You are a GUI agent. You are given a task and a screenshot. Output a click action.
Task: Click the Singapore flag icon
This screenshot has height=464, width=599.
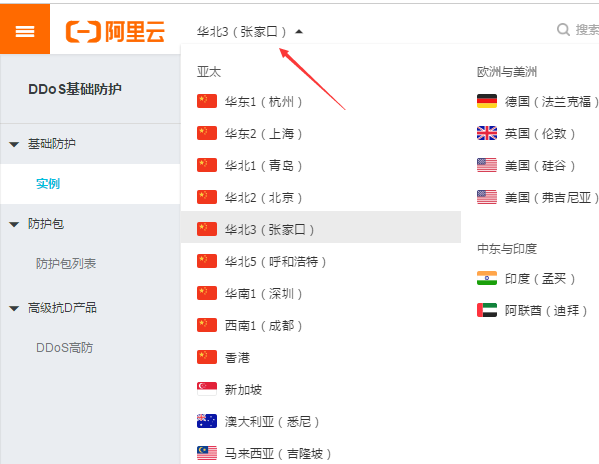coord(207,389)
